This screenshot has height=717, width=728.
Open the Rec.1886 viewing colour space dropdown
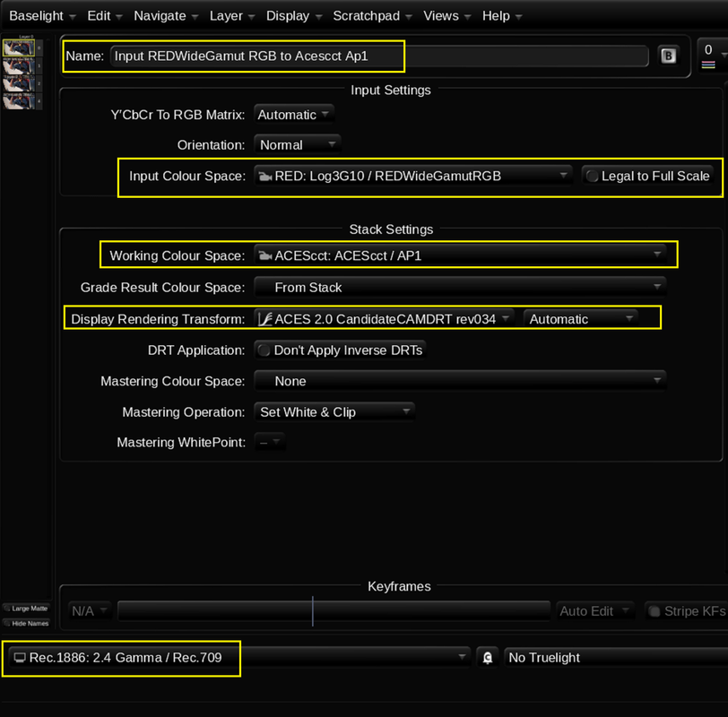point(238,657)
